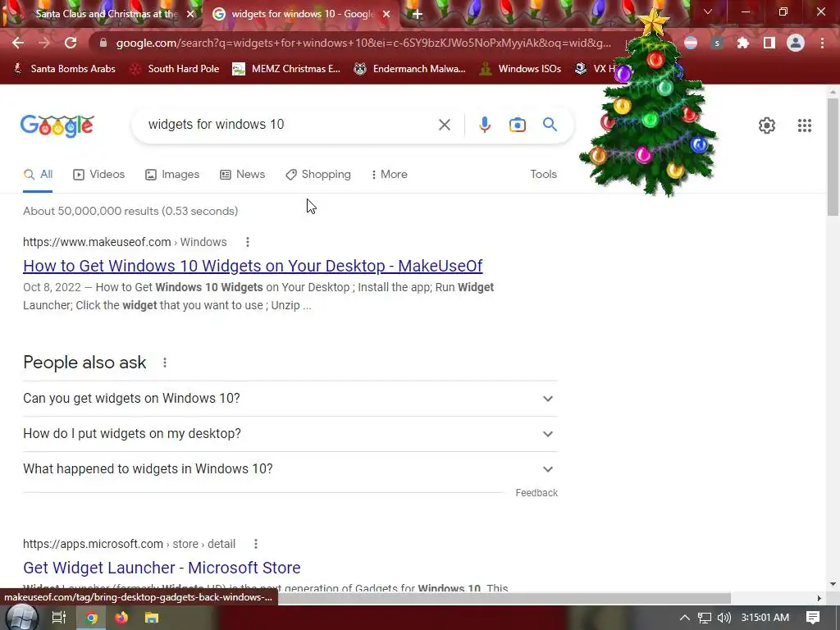Open People also ask options dots
This screenshot has height=630, width=840.
165,363
